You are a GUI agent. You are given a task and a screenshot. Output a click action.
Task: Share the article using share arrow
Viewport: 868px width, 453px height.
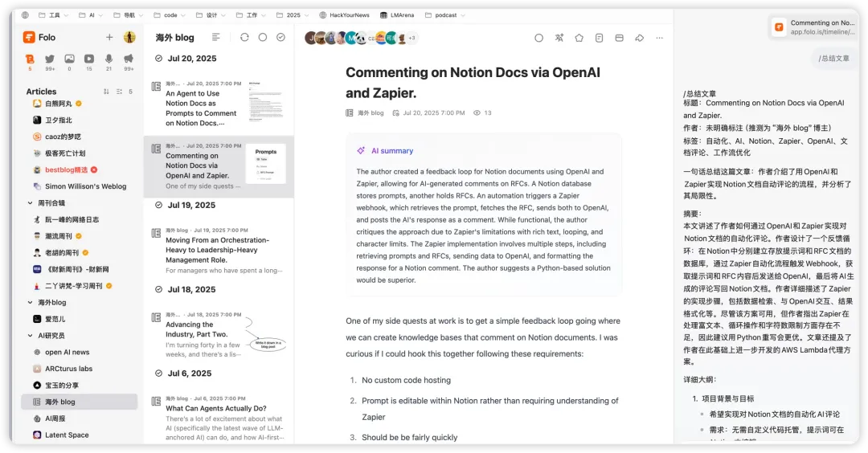pyautogui.click(x=640, y=38)
